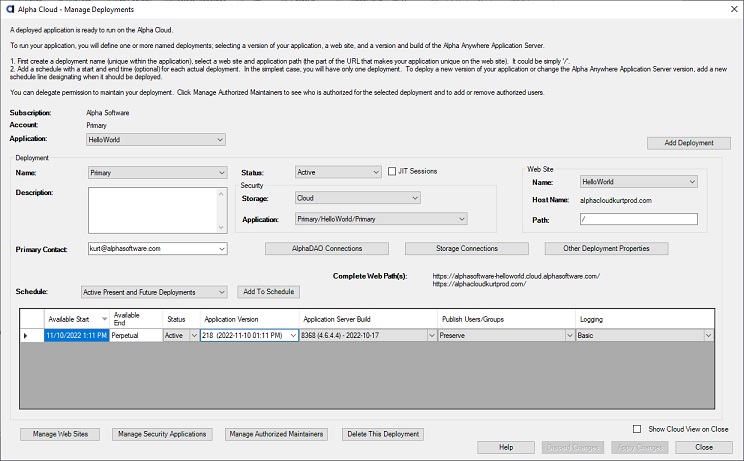Click AlphaDAO Connections button

pos(326,249)
